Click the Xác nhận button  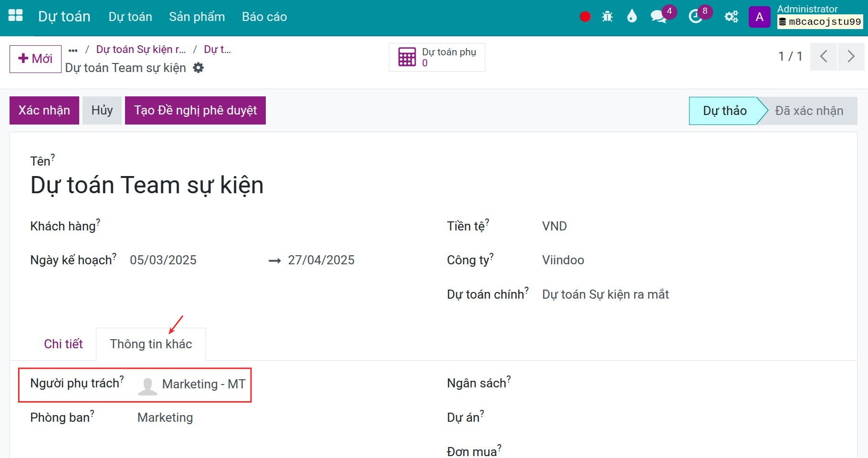tap(44, 110)
